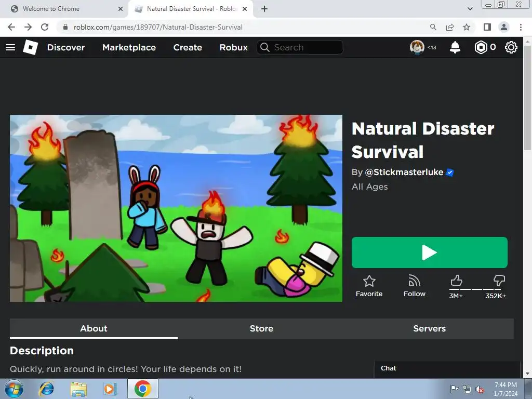Dislike the game with thumbs down
The image size is (532, 399).
click(499, 281)
